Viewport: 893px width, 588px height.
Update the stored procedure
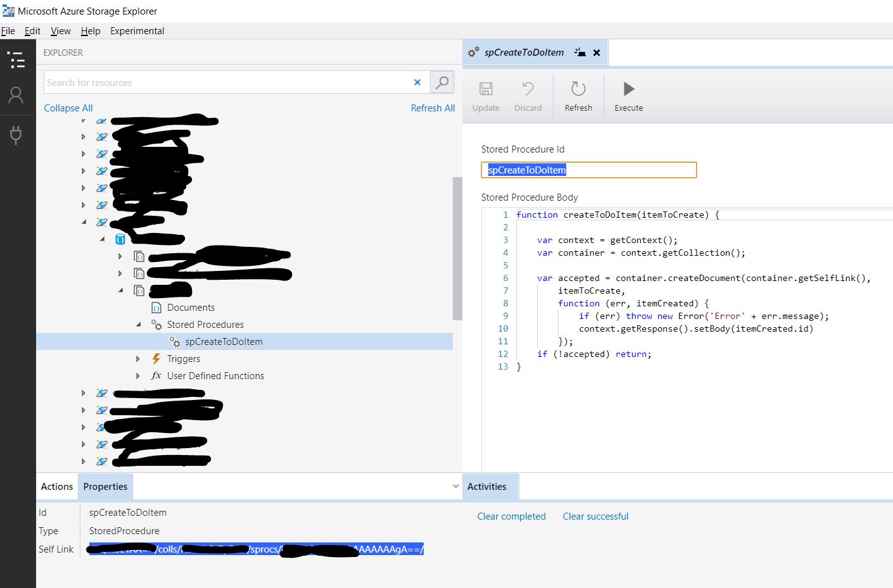coord(485,95)
